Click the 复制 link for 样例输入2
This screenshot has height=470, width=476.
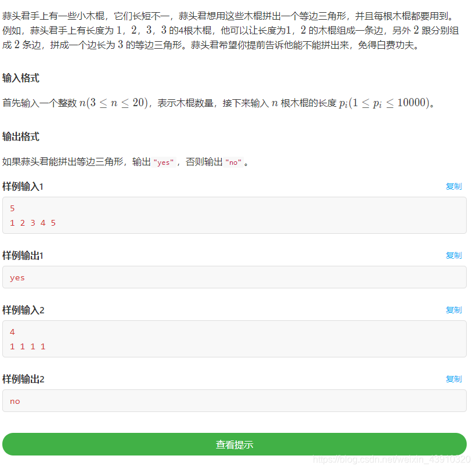point(453,310)
